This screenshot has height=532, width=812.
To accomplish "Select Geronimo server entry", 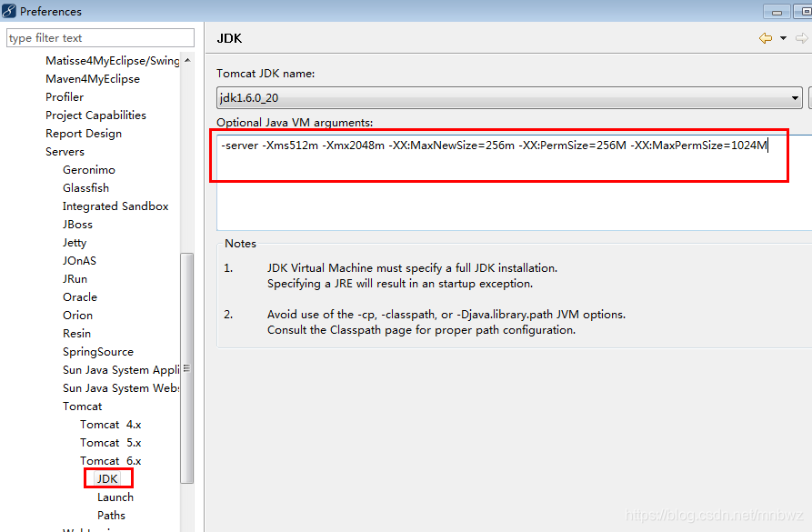I will 89,169.
